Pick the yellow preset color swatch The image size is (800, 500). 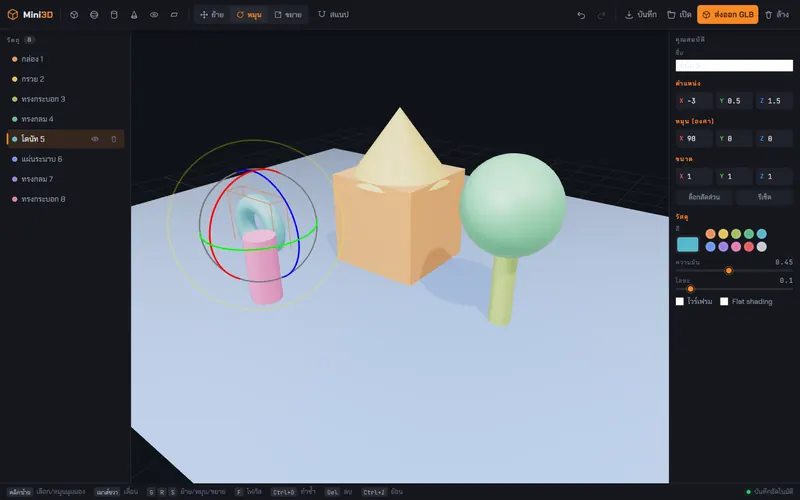click(723, 234)
